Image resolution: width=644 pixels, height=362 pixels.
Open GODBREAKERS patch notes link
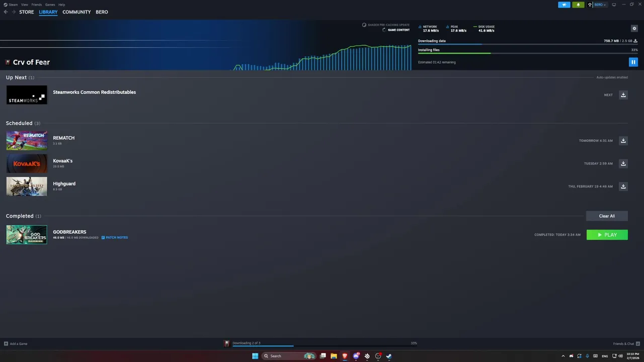click(x=115, y=237)
